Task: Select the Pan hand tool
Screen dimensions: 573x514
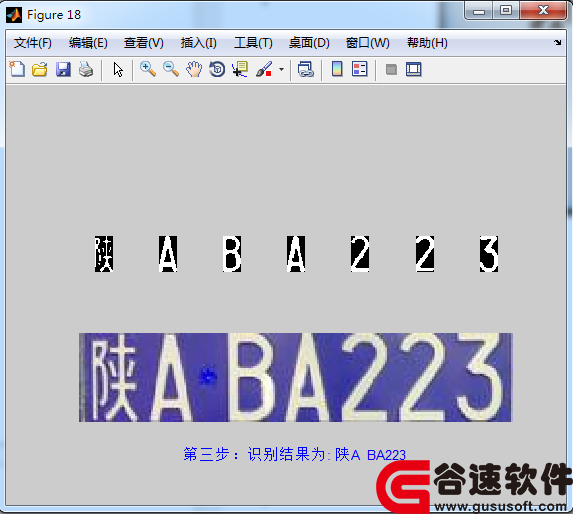Action: [x=194, y=69]
